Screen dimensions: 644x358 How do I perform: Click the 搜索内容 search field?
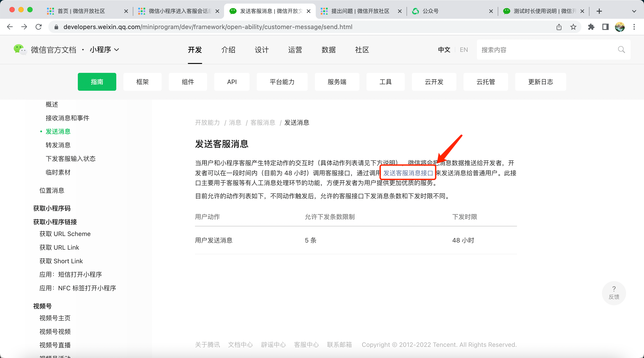coord(547,50)
